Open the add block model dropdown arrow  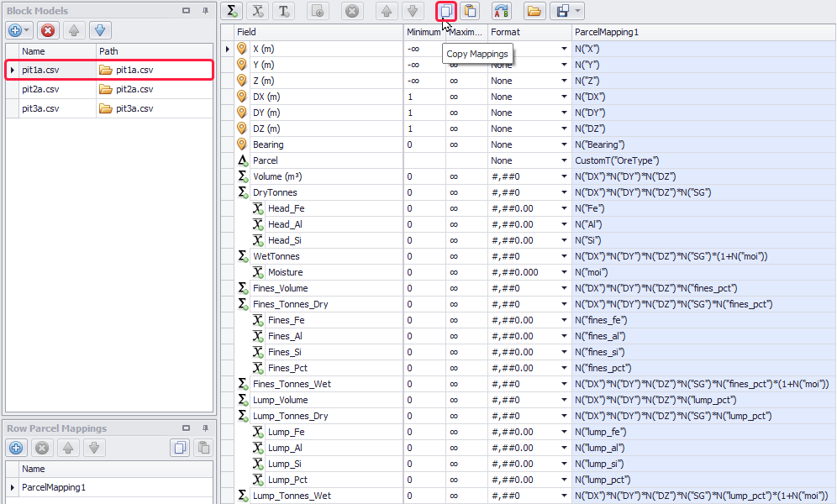pos(28,30)
